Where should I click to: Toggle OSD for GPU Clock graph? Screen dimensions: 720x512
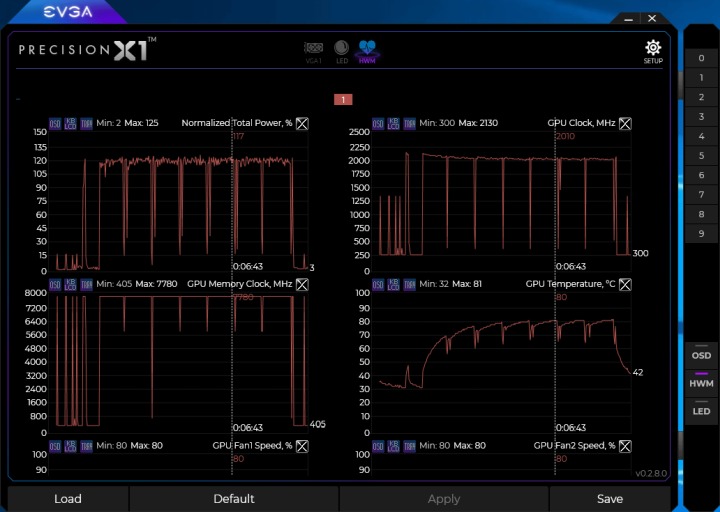[378, 124]
